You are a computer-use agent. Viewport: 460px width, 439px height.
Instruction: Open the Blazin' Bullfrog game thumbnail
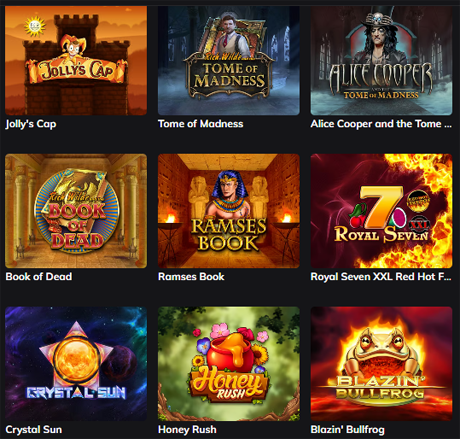[381, 364]
